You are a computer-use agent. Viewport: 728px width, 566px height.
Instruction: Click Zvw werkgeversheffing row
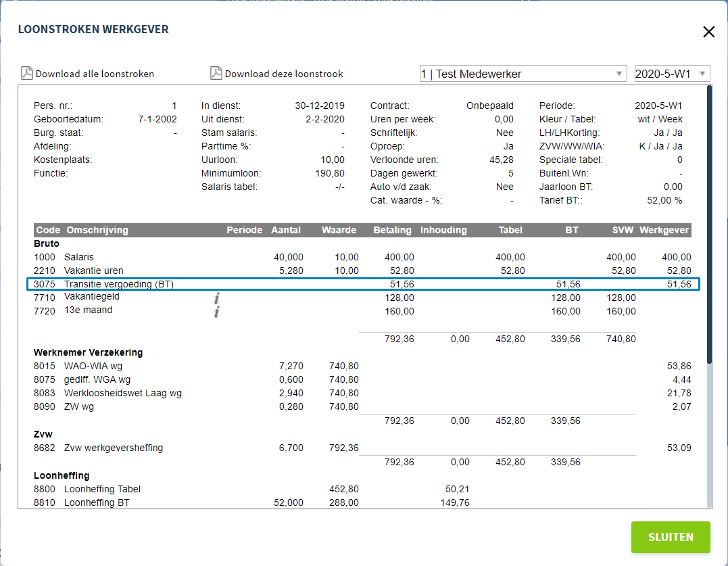362,448
